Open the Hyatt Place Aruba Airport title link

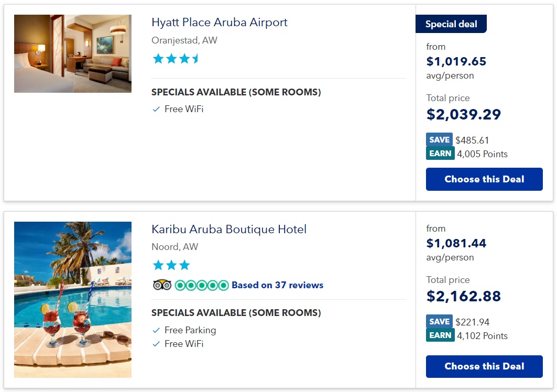pyautogui.click(x=219, y=23)
